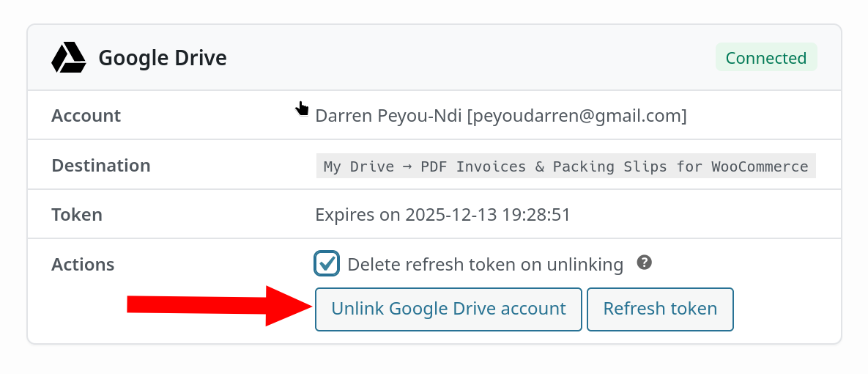The width and height of the screenshot is (868, 374).
Task: Click the Google Drive logo icon
Action: (69, 58)
